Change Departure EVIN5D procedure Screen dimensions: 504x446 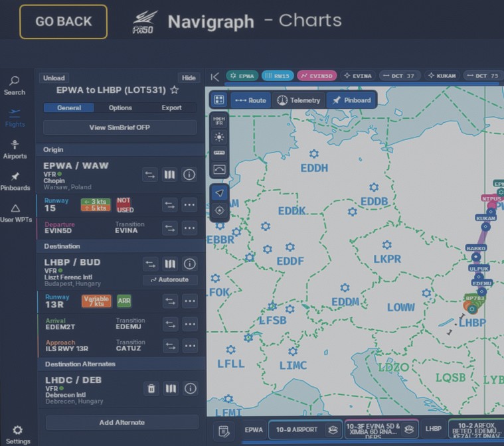tap(170, 228)
